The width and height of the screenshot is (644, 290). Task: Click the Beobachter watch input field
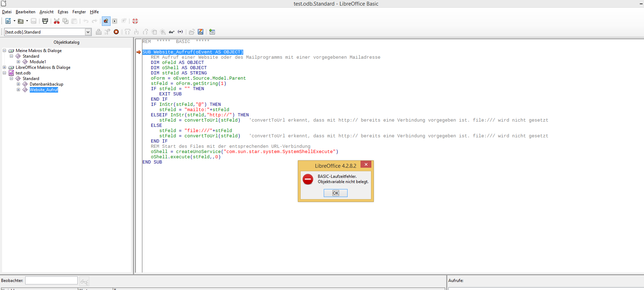(x=51, y=280)
